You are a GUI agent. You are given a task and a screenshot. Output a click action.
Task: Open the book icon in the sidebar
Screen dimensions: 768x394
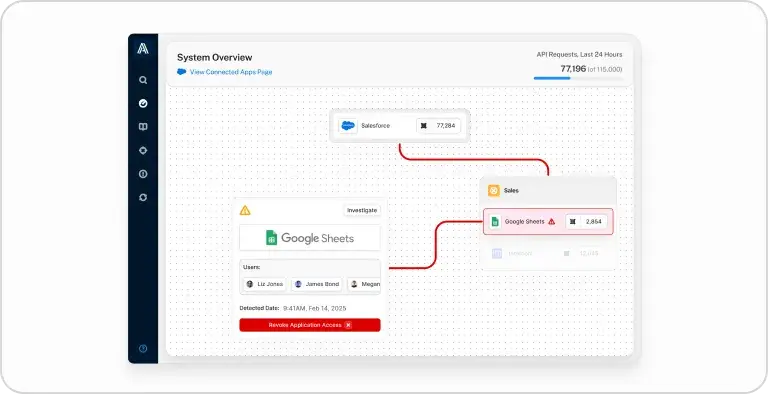[x=143, y=127]
